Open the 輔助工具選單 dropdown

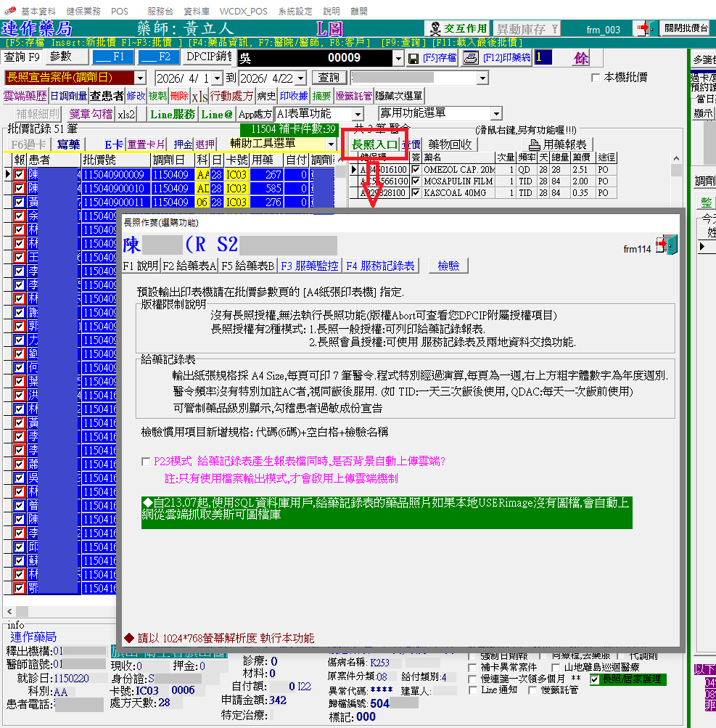coord(330,144)
